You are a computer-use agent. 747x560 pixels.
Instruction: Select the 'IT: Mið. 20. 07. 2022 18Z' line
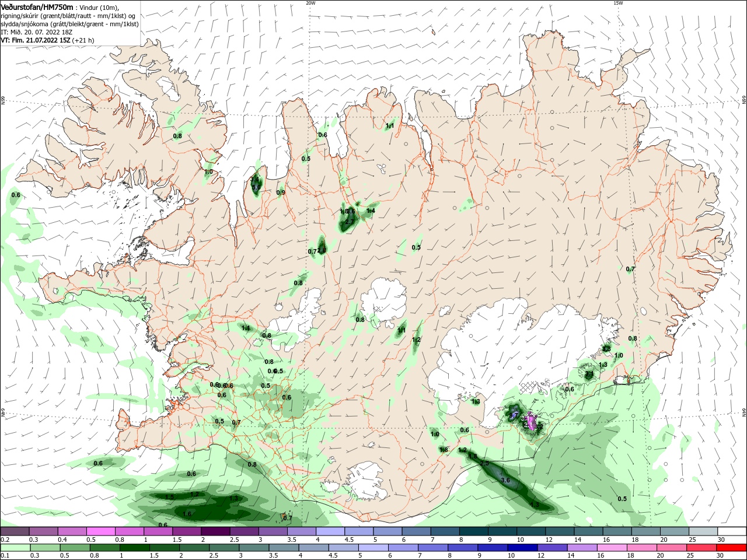(36, 32)
